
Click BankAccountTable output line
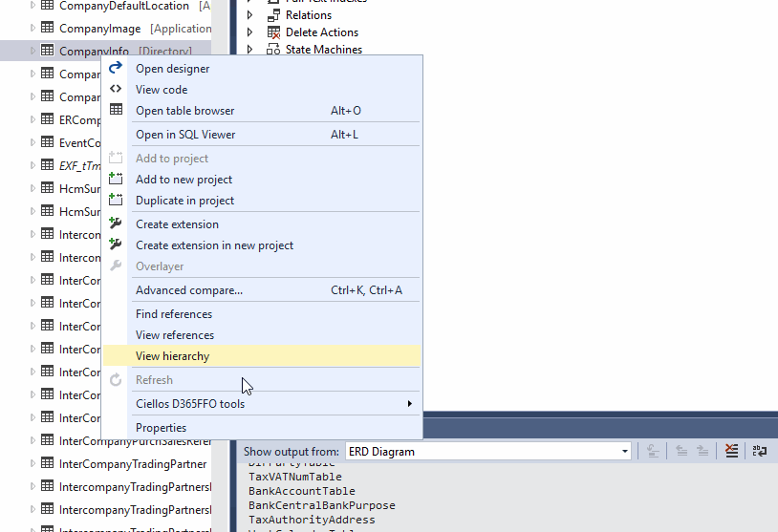click(x=302, y=491)
